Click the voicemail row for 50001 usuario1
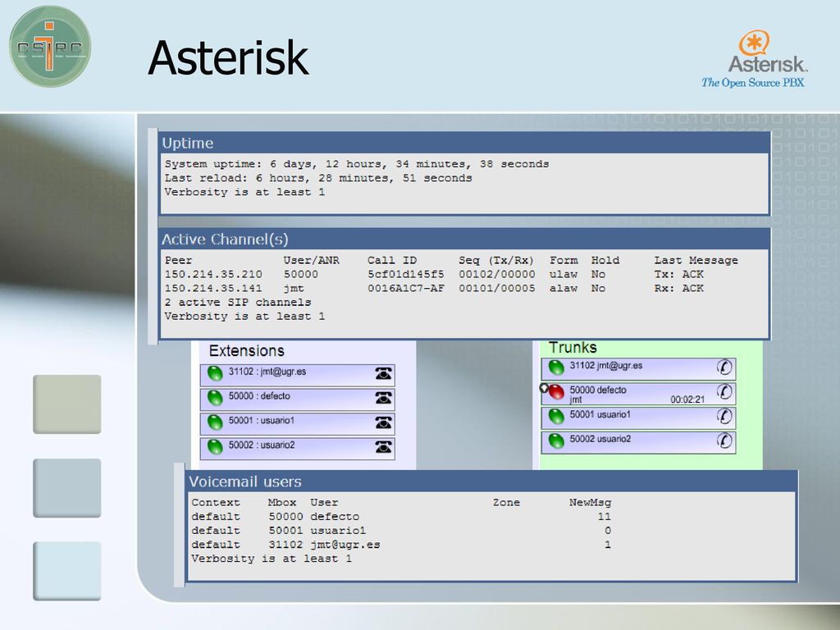840x630 pixels. [401, 531]
